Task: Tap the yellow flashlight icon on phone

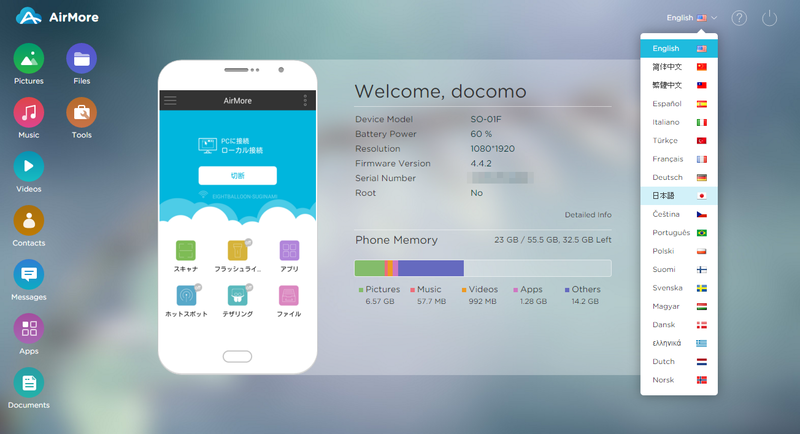Action: [237, 250]
